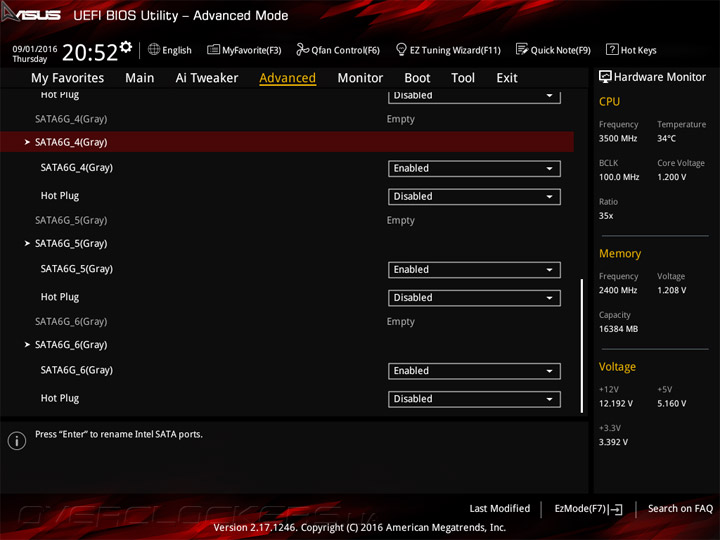Viewport: 720px width, 540px height.
Task: Open SATA6G_5(Gray) Enabled dropdown
Action: pos(474,270)
